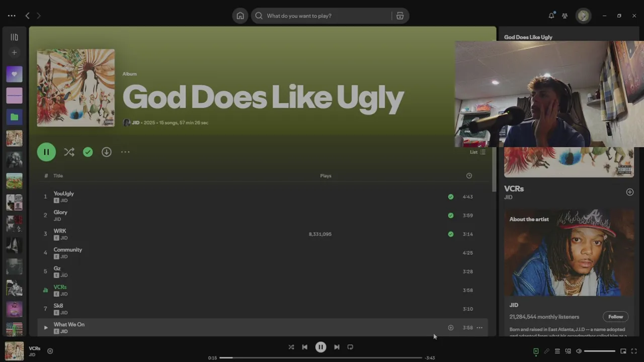Add VCRs to library in Now Playing panel
The height and width of the screenshot is (362, 644).
[629, 192]
